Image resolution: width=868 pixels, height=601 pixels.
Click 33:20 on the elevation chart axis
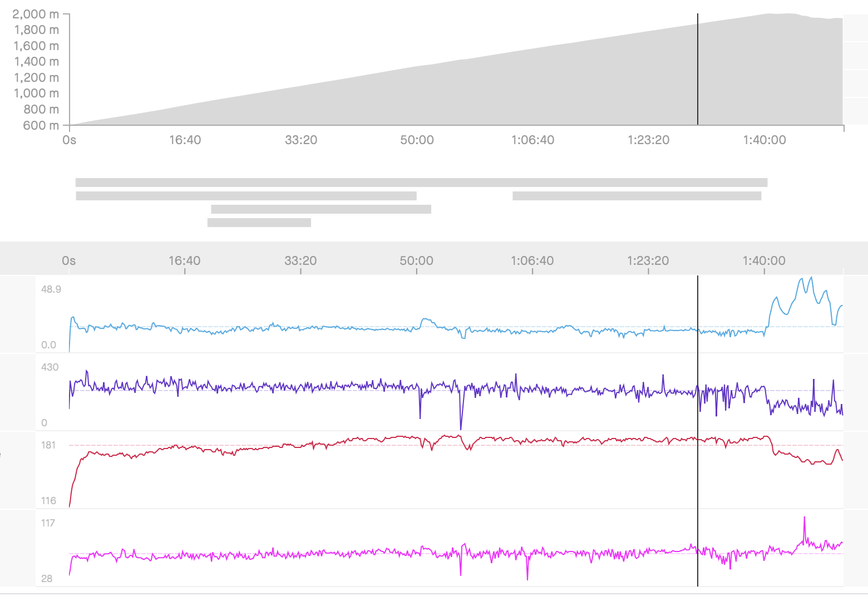301,140
